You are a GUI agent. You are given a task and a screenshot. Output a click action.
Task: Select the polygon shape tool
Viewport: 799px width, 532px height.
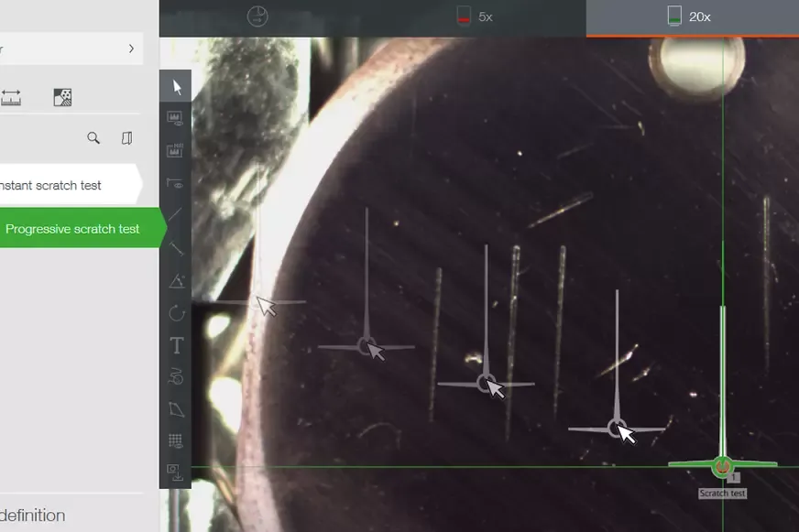[x=176, y=408]
